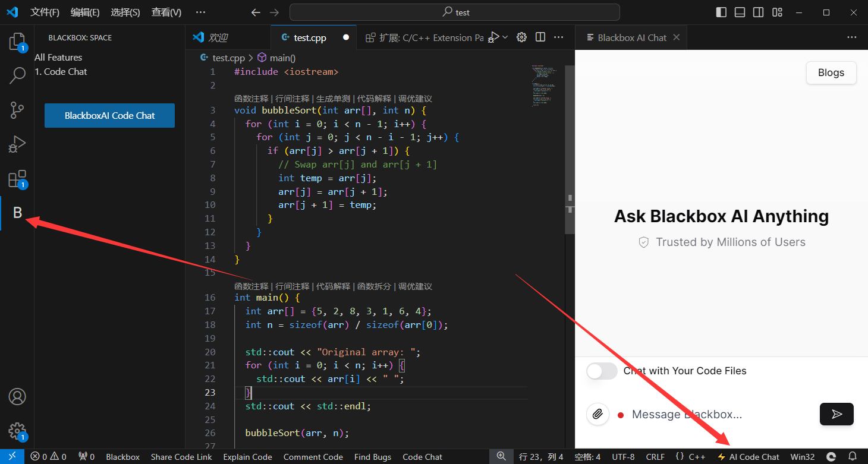Expand the title bar overflow menu
868x464 pixels.
tap(201, 12)
